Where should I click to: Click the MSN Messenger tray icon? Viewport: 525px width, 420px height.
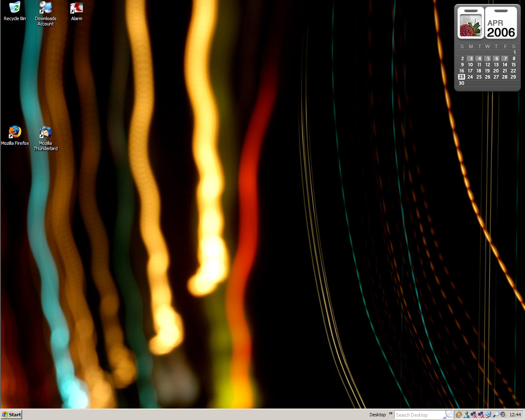pos(466,415)
